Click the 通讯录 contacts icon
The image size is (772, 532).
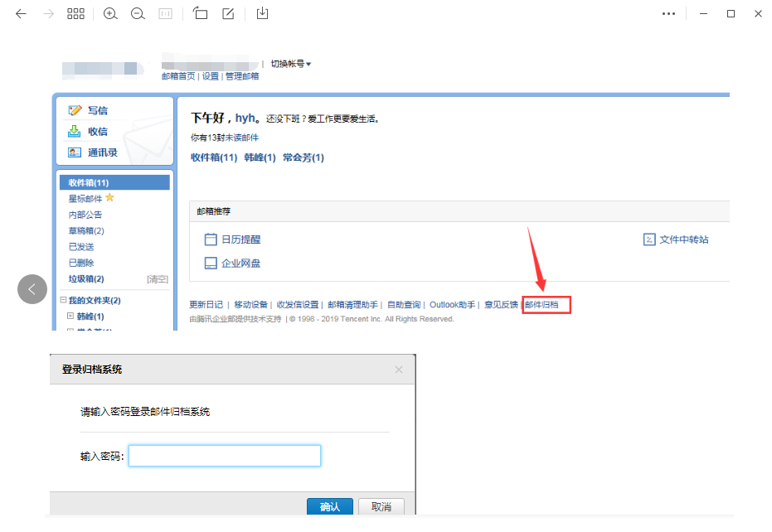[x=75, y=152]
